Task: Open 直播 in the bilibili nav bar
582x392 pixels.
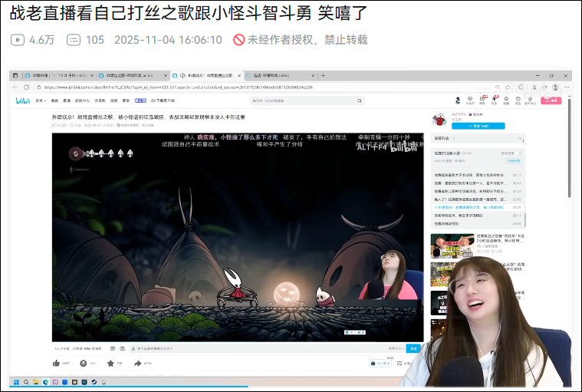Action: (67, 100)
